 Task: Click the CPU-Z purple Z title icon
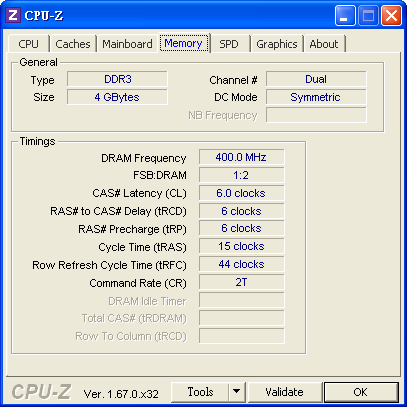click(13, 15)
